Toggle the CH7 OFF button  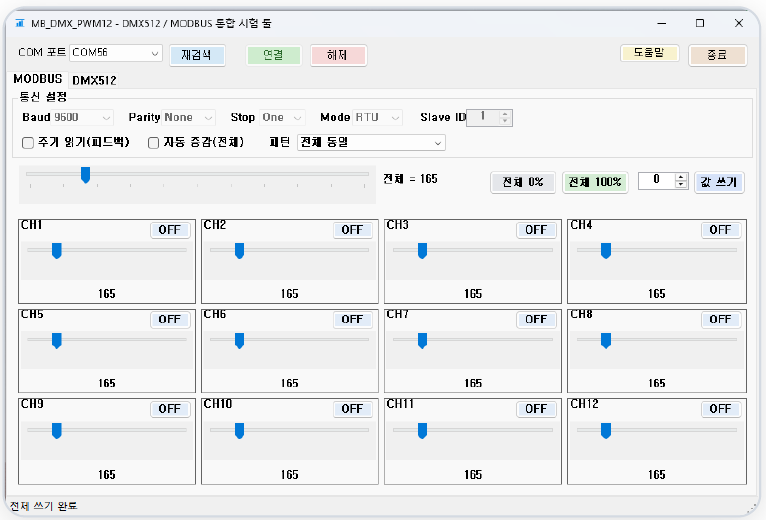tap(536, 319)
